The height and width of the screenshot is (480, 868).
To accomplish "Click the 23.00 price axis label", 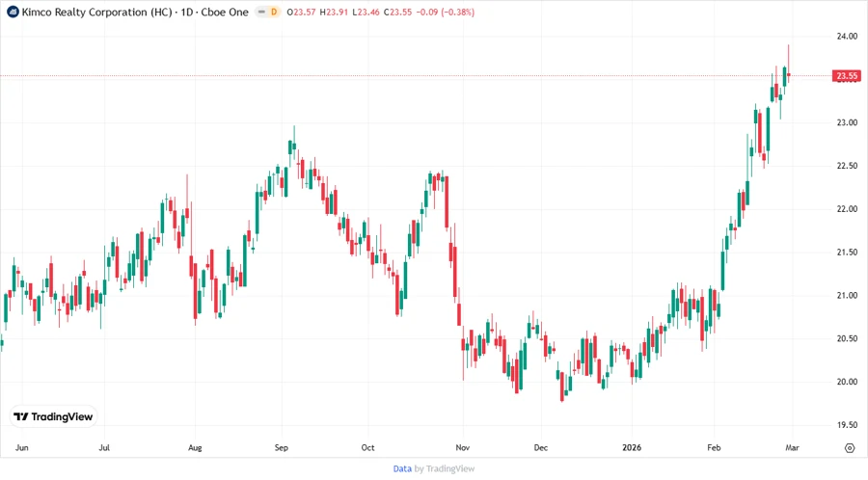I will 847,122.
